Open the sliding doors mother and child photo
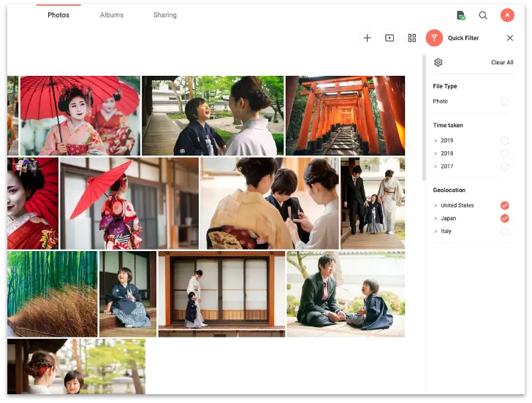Screen dimensions: 532x403 tap(221, 294)
